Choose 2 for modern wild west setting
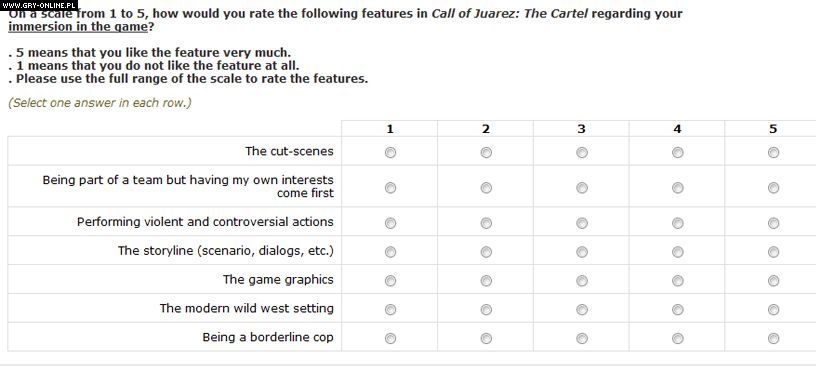 (486, 310)
